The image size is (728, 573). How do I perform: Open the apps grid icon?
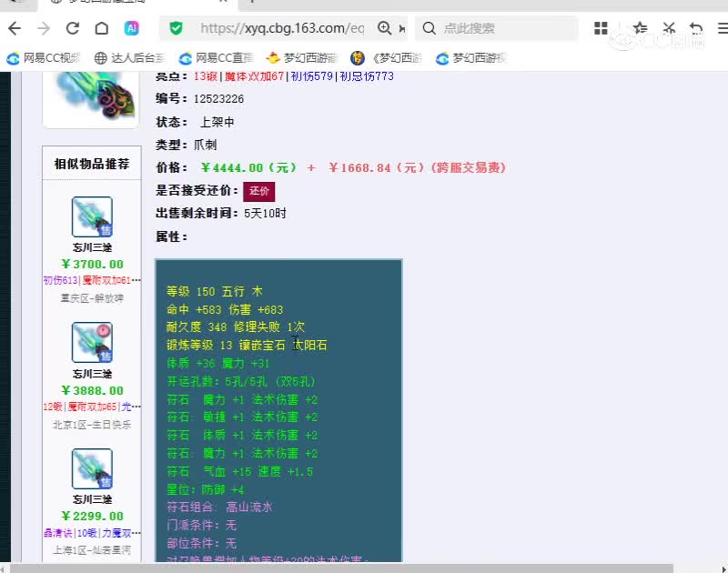click(x=601, y=28)
